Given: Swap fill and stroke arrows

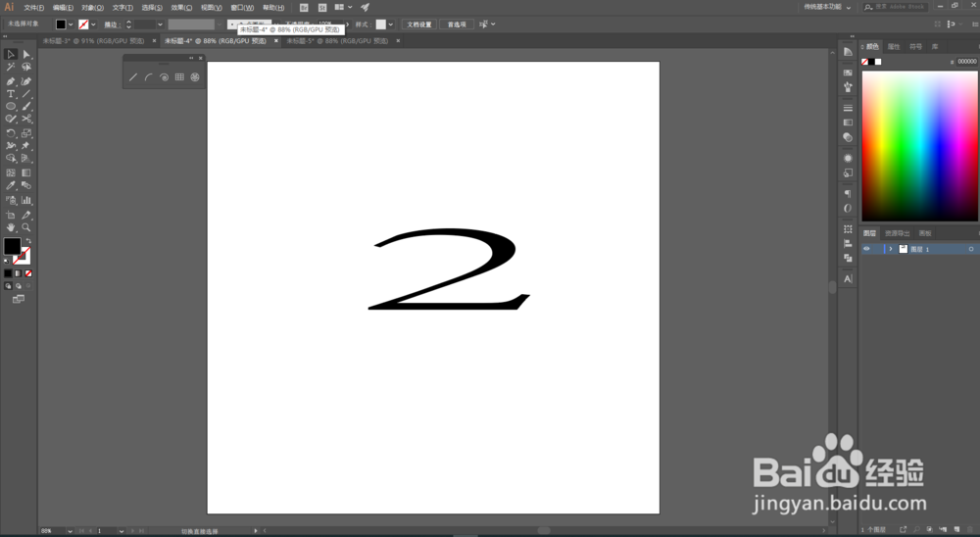Looking at the screenshot, I should pos(28,241).
